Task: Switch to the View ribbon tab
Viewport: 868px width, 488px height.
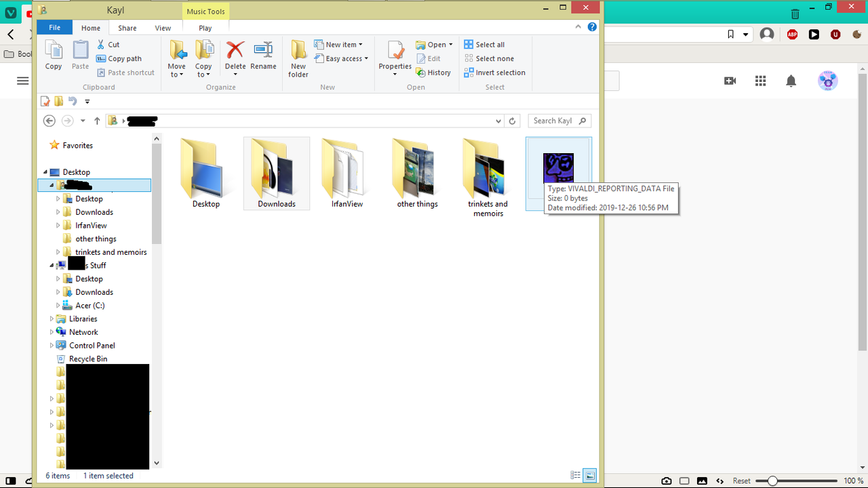Action: 163,28
